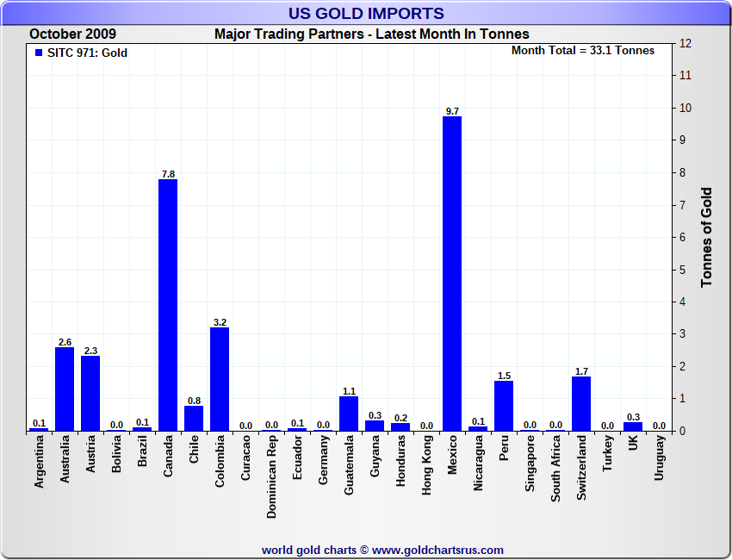
Task: Click the 0.8 value above Chile
Action: (x=195, y=401)
